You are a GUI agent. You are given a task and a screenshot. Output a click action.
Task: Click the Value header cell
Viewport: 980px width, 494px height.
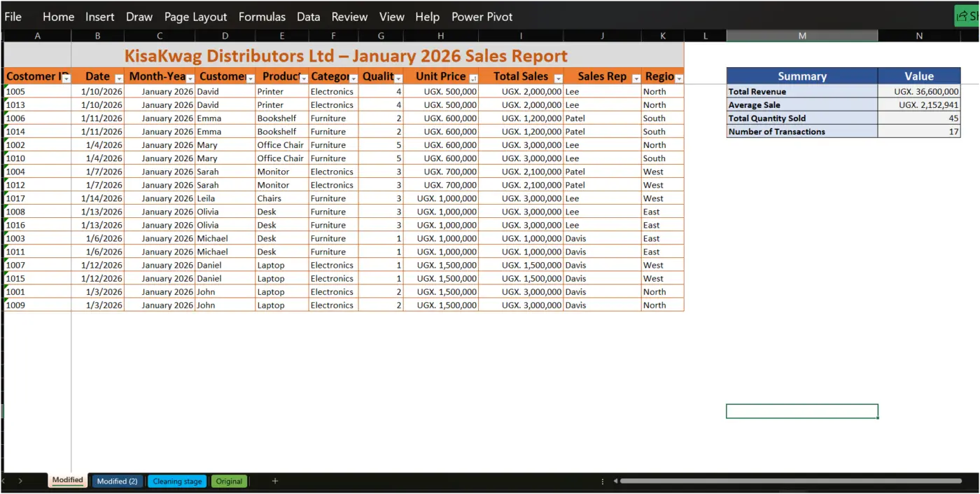coord(919,76)
